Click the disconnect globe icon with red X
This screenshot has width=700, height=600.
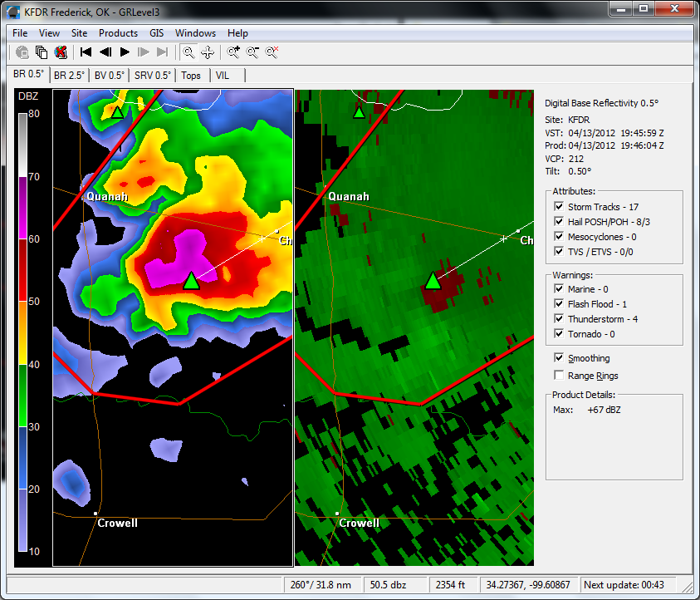click(61, 52)
